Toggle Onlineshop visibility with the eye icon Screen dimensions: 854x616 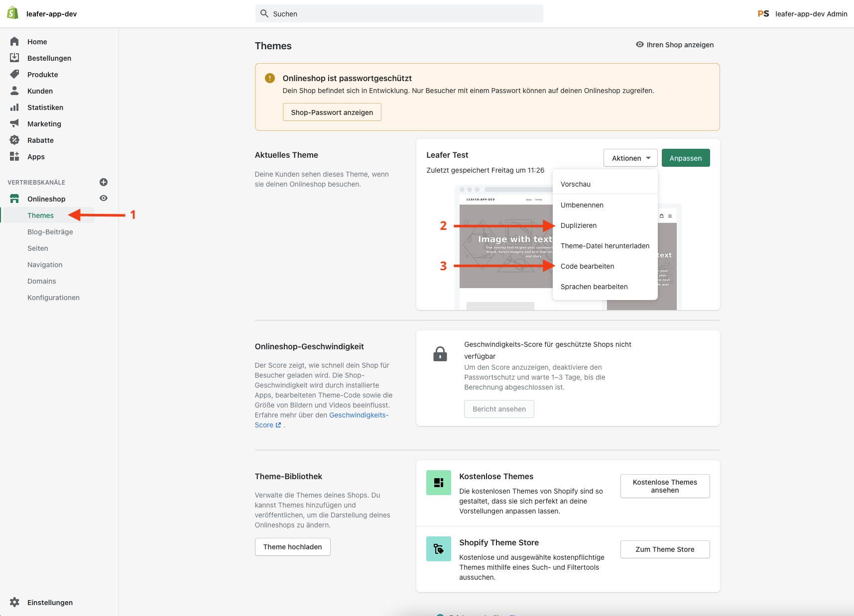103,198
